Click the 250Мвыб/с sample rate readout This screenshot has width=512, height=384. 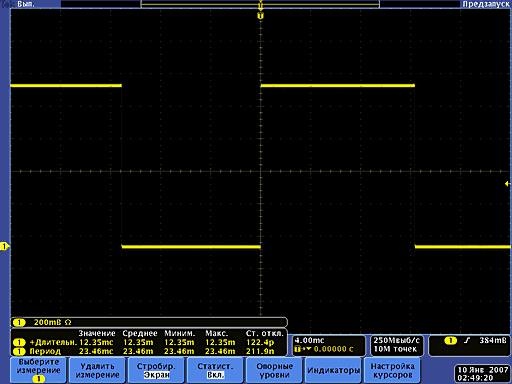point(396,340)
